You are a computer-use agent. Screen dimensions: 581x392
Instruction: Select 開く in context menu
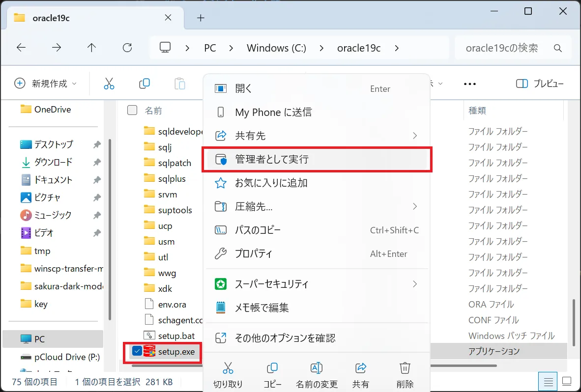click(x=317, y=88)
